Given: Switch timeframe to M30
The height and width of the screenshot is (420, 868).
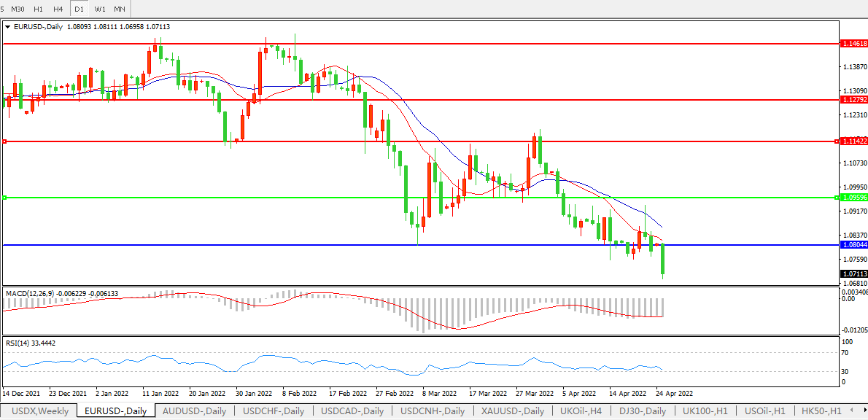Looking at the screenshot, I should click(x=18, y=8).
